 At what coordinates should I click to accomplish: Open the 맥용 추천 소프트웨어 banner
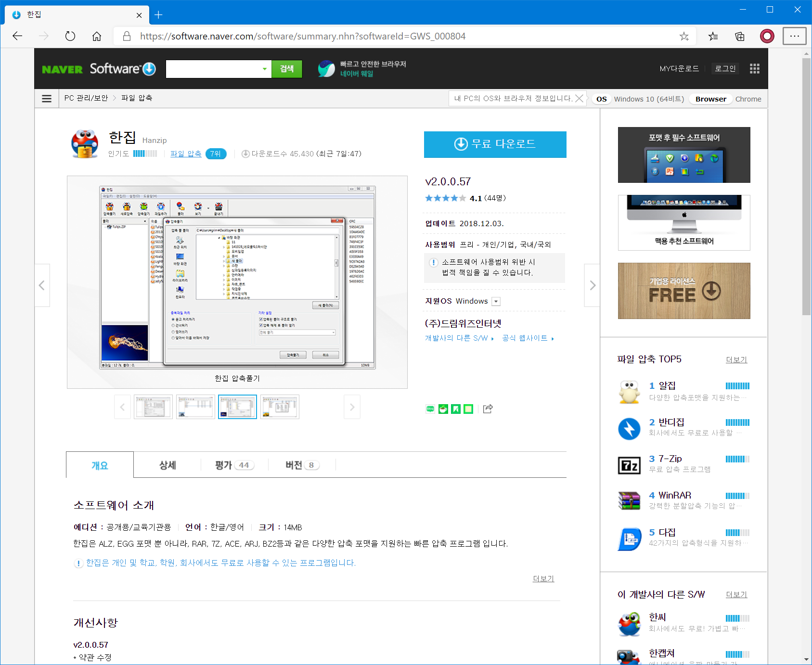pos(684,223)
